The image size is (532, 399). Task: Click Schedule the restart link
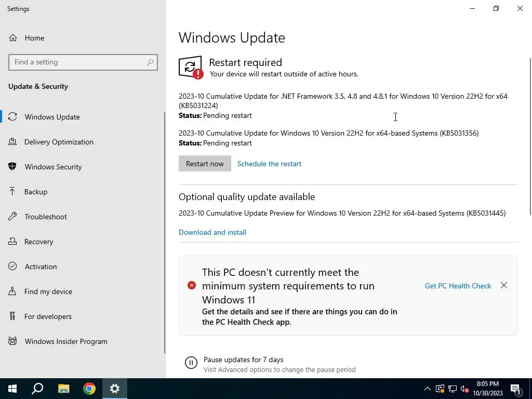coord(269,164)
